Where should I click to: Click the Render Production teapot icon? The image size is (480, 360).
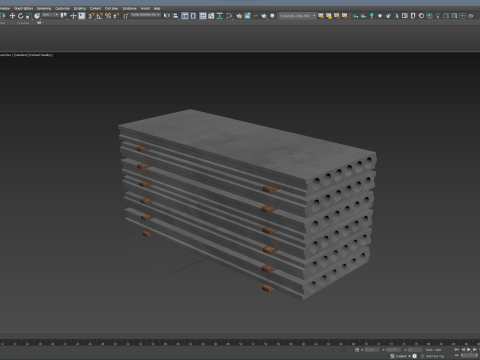264,16
